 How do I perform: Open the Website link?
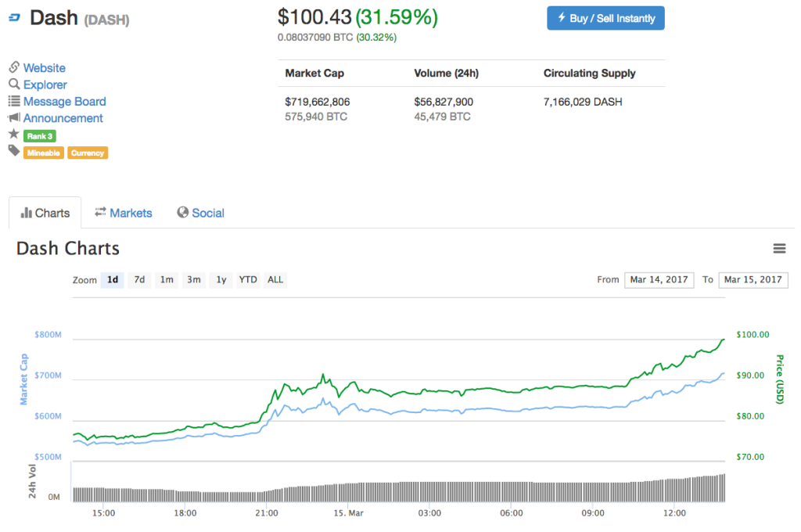click(x=45, y=68)
